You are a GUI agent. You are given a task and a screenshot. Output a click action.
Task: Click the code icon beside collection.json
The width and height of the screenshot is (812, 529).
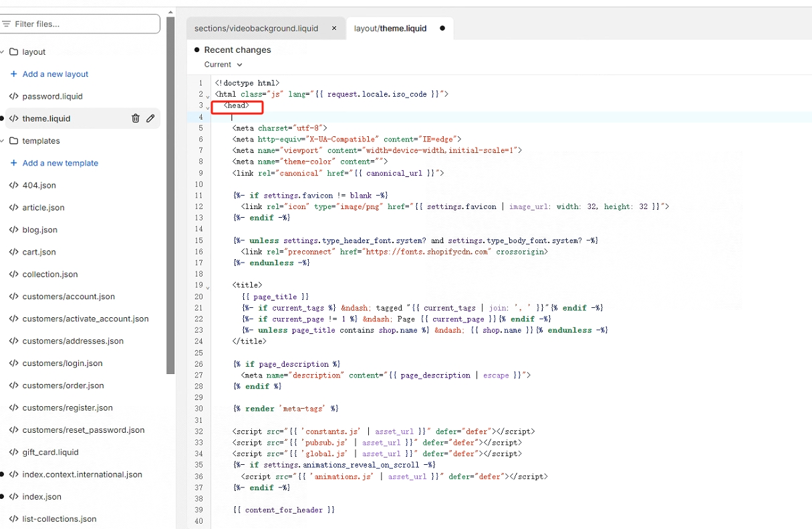13,275
